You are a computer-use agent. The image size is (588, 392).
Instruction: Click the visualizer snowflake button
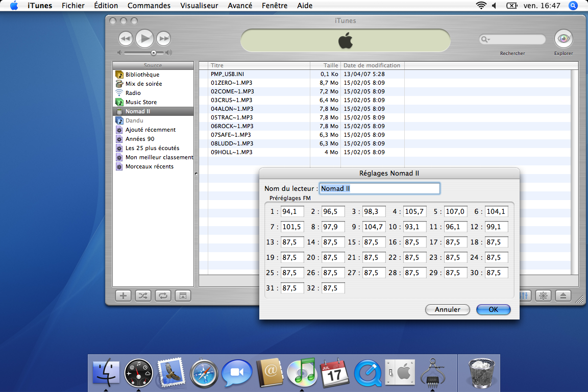pyautogui.click(x=543, y=296)
